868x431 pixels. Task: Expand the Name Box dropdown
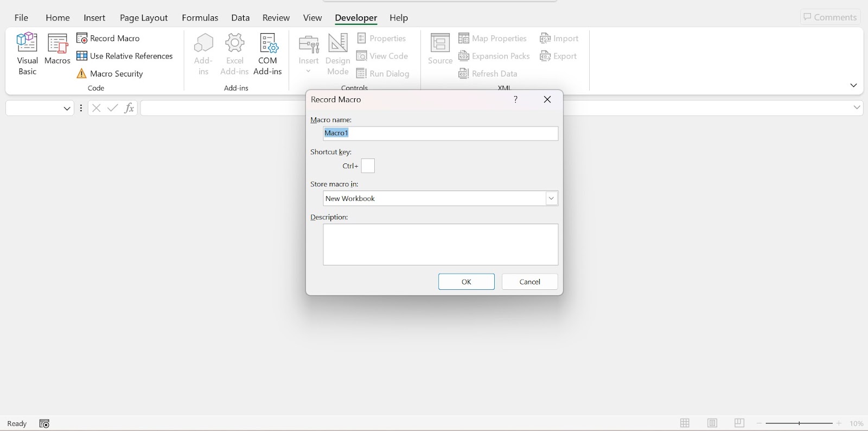coord(67,108)
